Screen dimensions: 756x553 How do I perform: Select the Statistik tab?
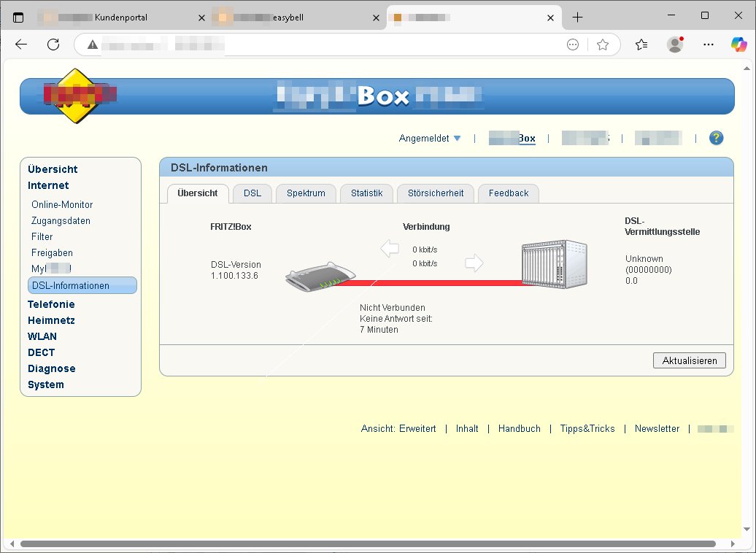pos(366,193)
